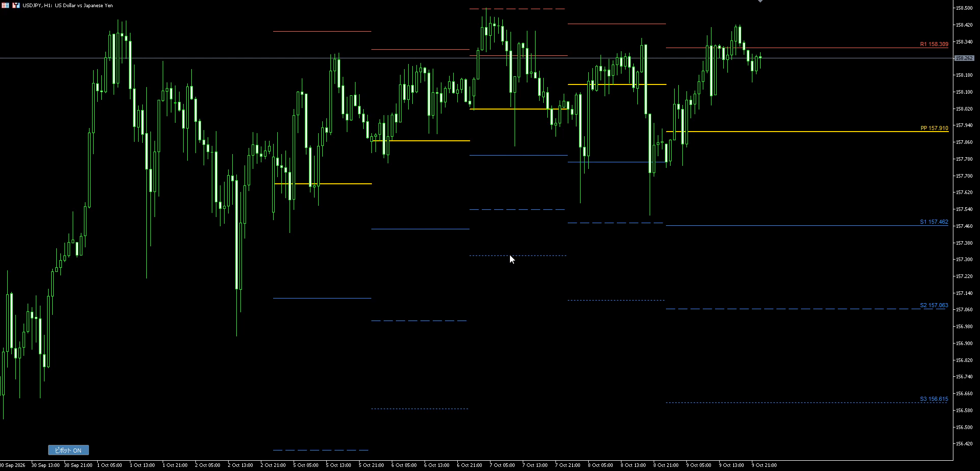Image resolution: width=980 pixels, height=471 pixels.
Task: Select the PP 157.910 pivot label
Action: click(x=934, y=129)
